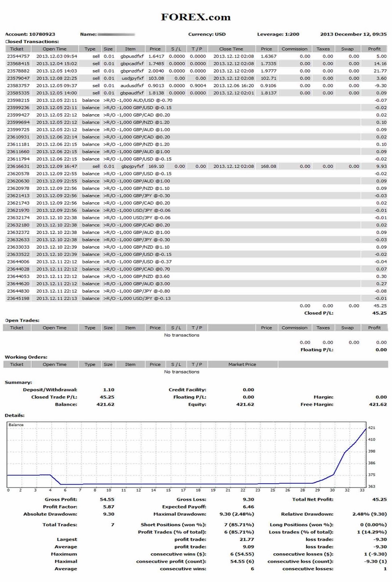Click open price 169.10 in gbpjpyfxf row

[x=156, y=166]
